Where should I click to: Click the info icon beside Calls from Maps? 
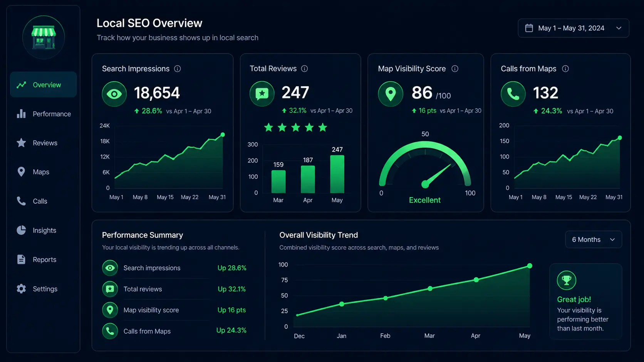pos(565,69)
